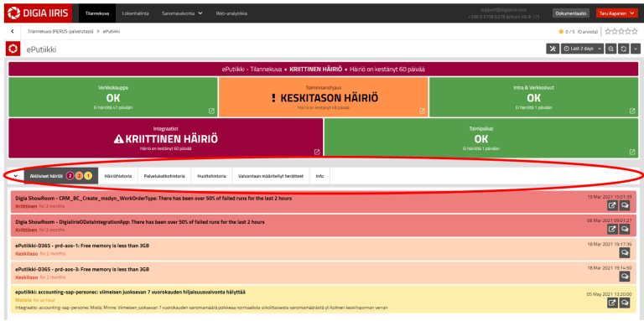This screenshot has height=321, width=644.
Task: Click the support@digiairis.com email
Action: (x=503, y=10)
